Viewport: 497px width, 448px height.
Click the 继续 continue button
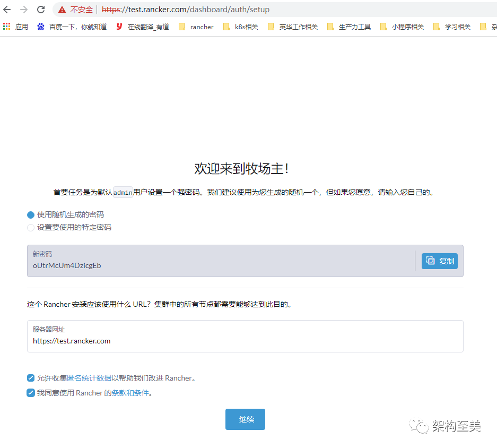246,419
